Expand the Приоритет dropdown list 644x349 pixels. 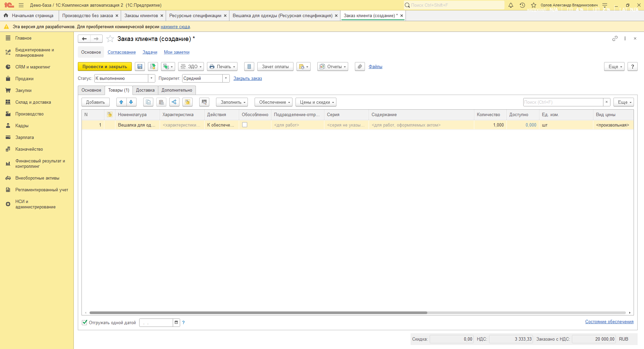click(x=226, y=78)
